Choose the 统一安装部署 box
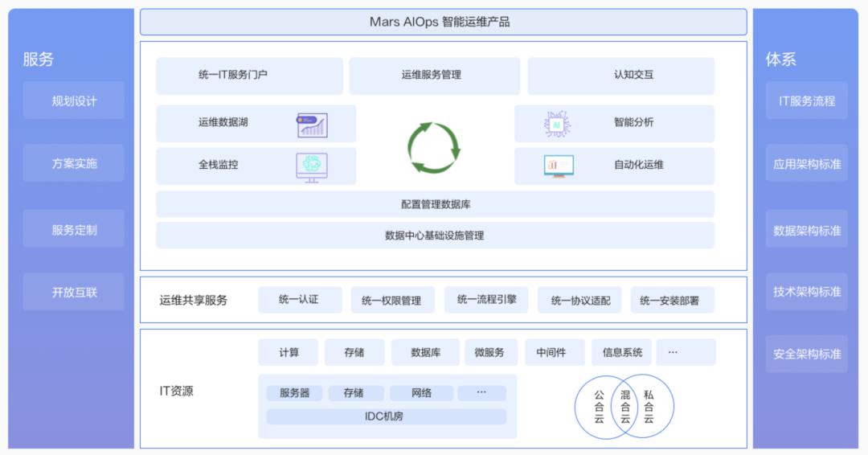This screenshot has height=455, width=868. click(x=673, y=300)
